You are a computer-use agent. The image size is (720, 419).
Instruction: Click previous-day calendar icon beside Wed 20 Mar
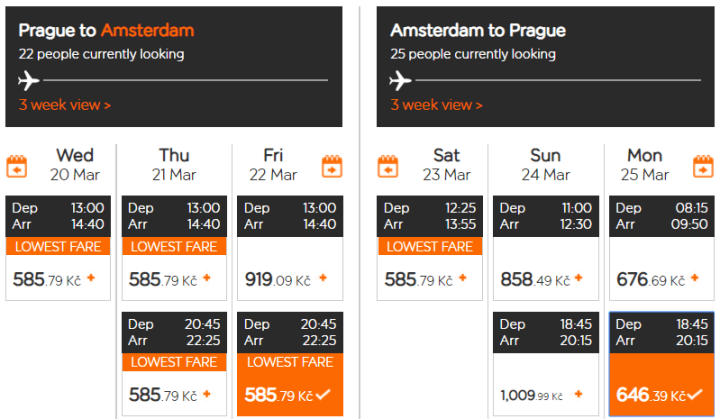click(17, 166)
